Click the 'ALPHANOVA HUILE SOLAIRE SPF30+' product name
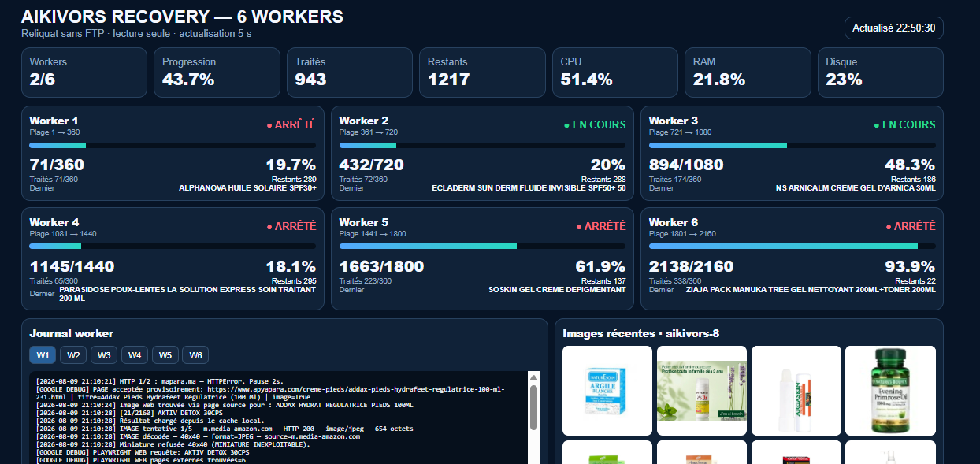The height and width of the screenshot is (464, 980). pyautogui.click(x=247, y=188)
